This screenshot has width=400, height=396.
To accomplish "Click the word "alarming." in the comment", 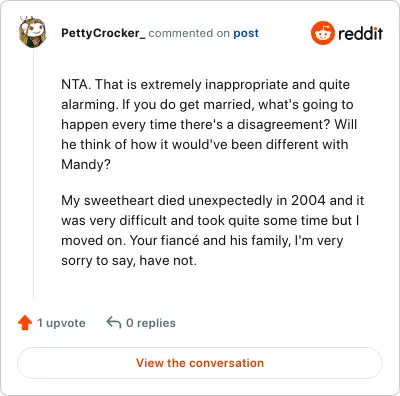I will click(90, 105).
